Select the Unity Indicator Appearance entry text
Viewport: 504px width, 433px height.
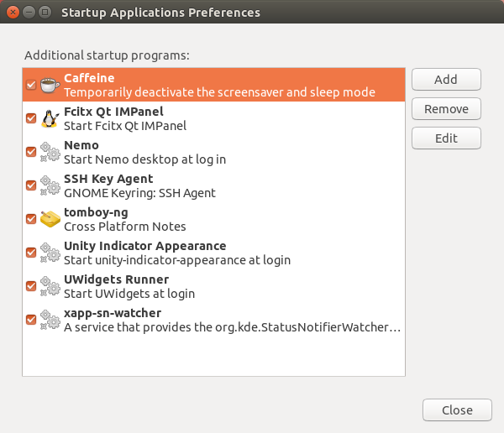pos(144,253)
